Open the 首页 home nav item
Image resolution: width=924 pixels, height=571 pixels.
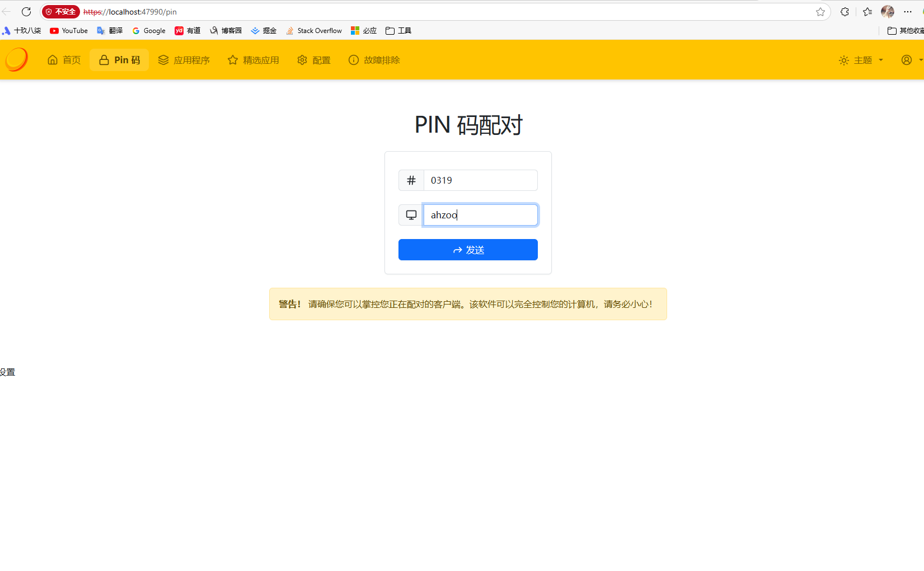pos(64,60)
